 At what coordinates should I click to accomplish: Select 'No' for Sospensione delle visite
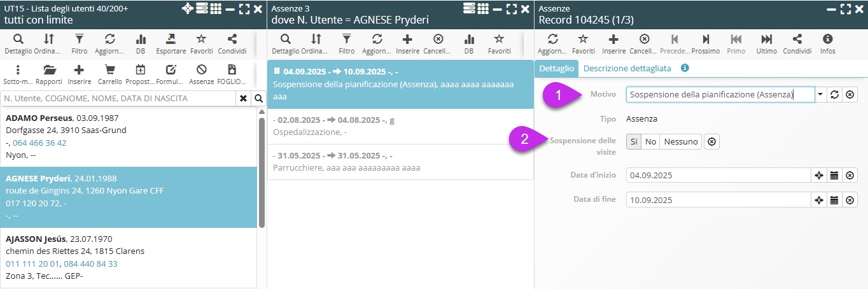(650, 142)
